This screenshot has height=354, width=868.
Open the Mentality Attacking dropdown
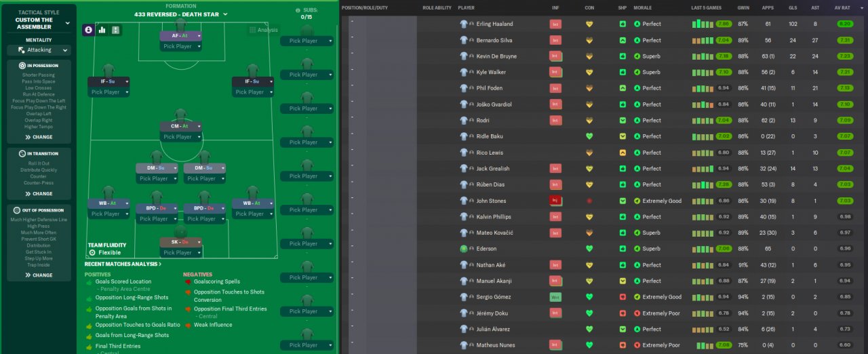click(39, 50)
